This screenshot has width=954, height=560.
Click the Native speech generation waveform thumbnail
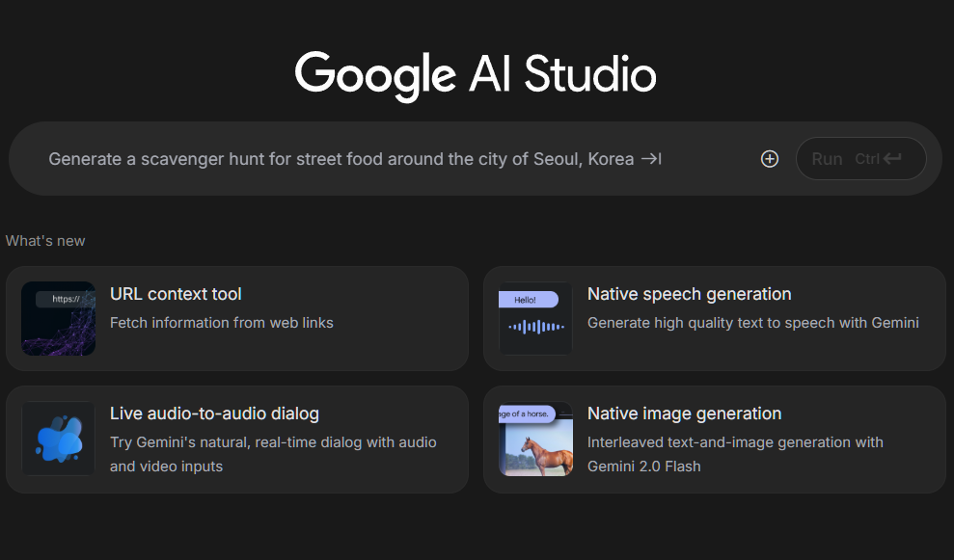(x=535, y=319)
